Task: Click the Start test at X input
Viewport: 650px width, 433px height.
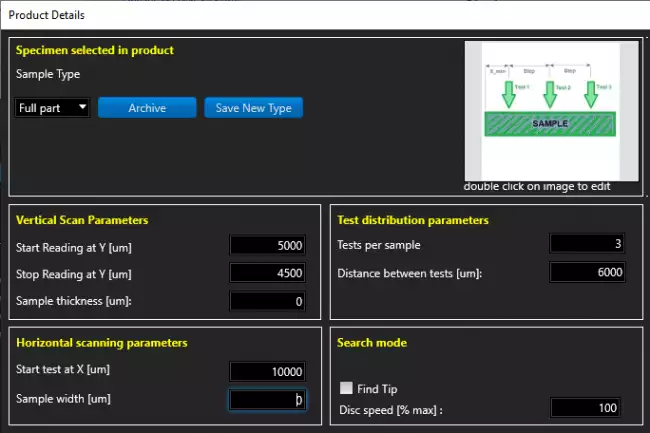Action: click(267, 371)
